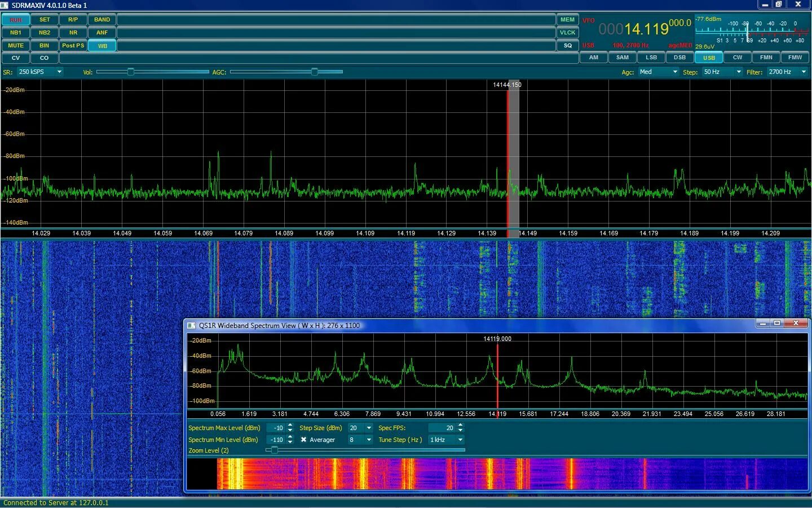Adjust the Vol volume slider
This screenshot has width=812, height=508.
tap(153, 72)
